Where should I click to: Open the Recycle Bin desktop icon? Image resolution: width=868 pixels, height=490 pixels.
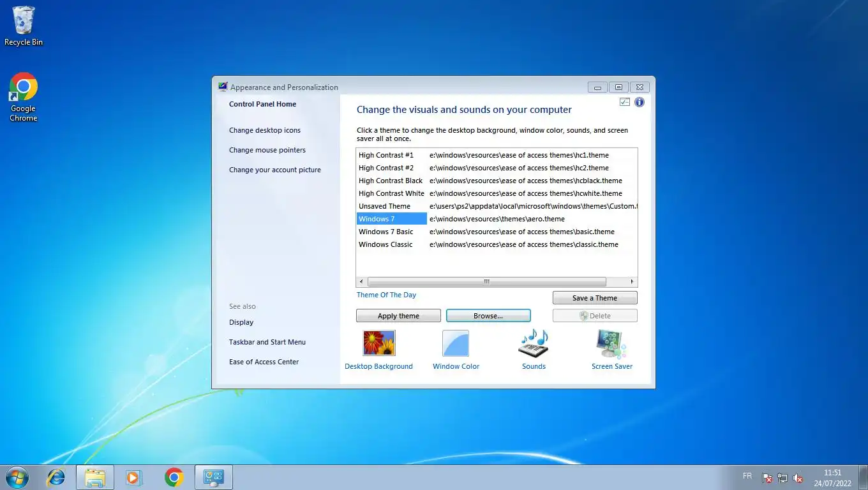pyautogui.click(x=24, y=26)
